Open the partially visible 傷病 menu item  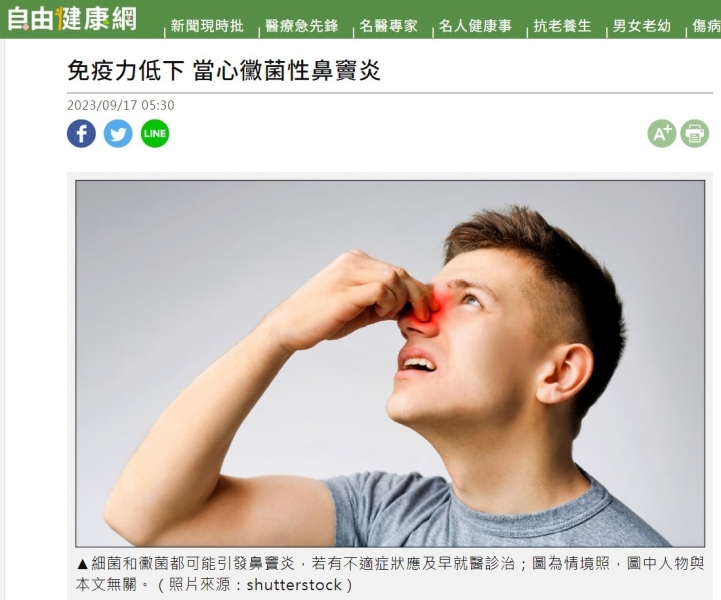[706, 26]
